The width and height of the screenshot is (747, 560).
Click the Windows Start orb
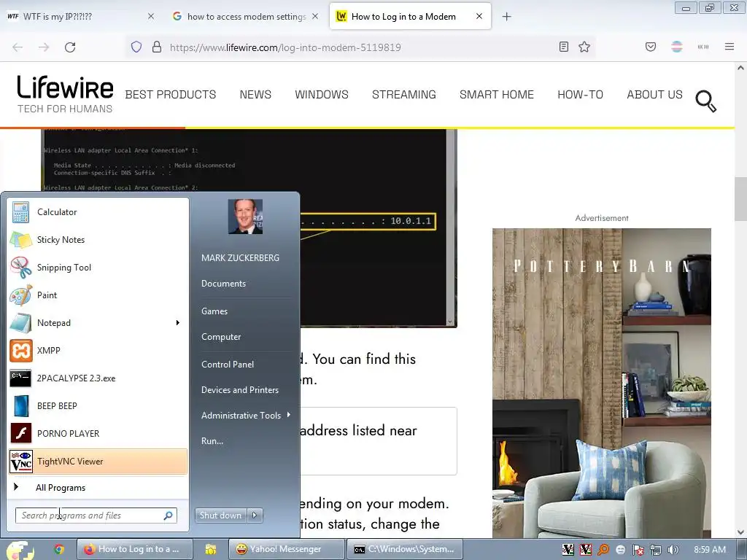pyautogui.click(x=20, y=550)
